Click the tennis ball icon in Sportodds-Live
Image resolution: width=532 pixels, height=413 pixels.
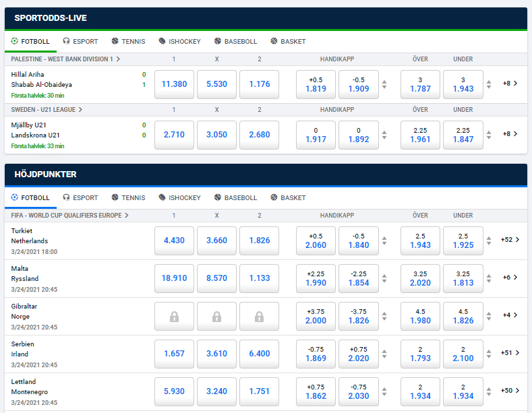pyautogui.click(x=115, y=41)
